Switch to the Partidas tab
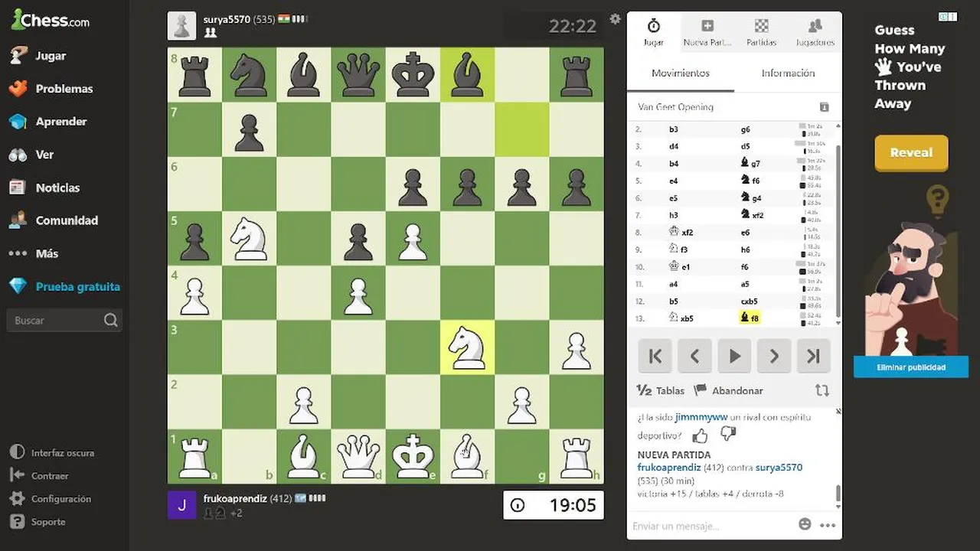Image resolution: width=980 pixels, height=551 pixels. point(761,33)
